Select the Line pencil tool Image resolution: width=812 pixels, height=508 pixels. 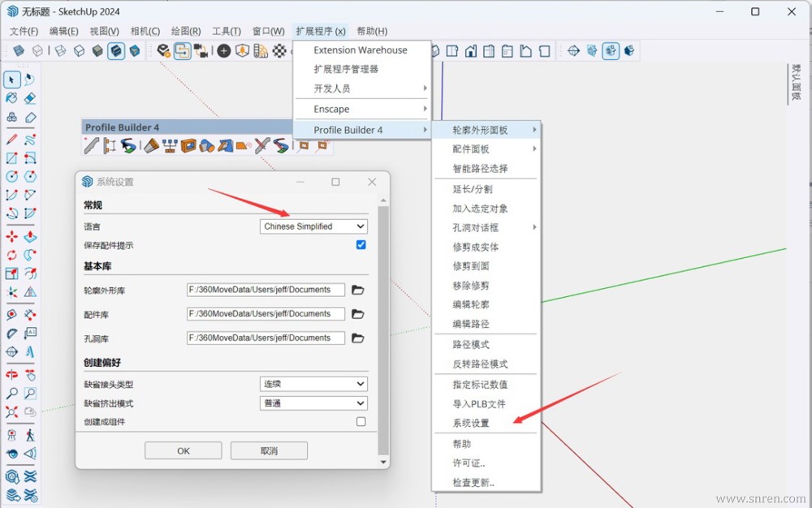click(x=12, y=140)
